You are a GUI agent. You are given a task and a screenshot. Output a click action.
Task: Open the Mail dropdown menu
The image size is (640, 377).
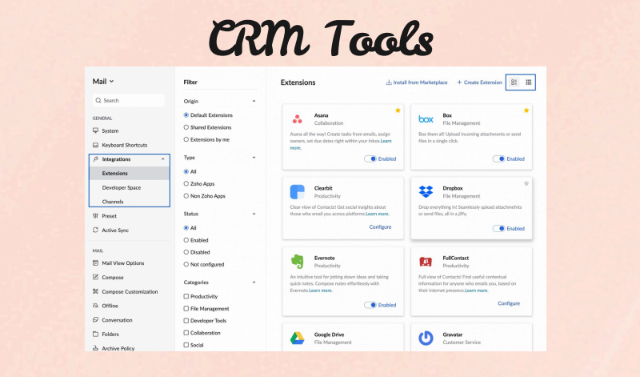tap(103, 82)
